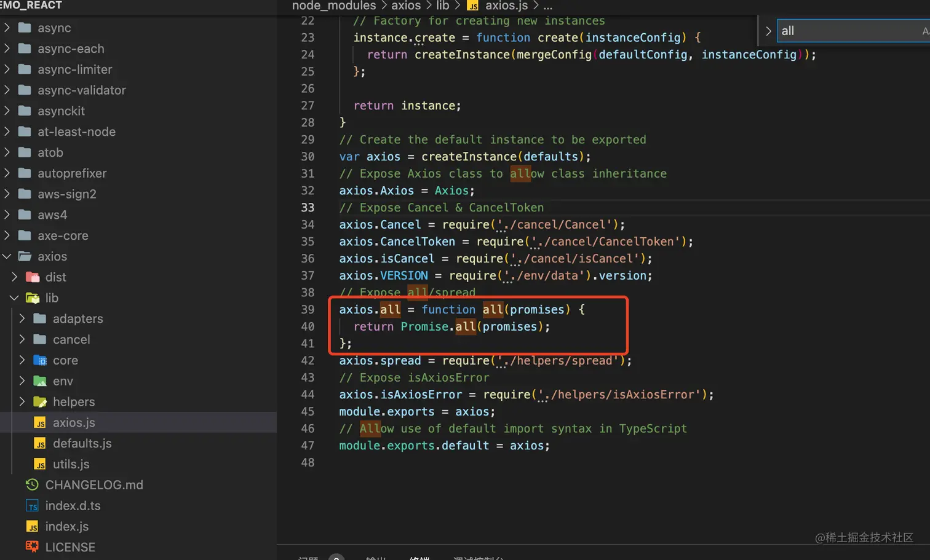Open index.d.ts label in the explorer
The image size is (930, 560).
pos(73,506)
